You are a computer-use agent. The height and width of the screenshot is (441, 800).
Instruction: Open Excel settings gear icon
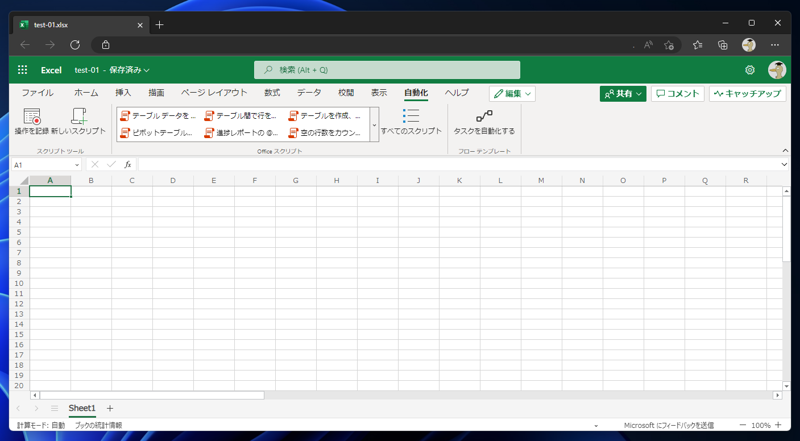(x=749, y=70)
